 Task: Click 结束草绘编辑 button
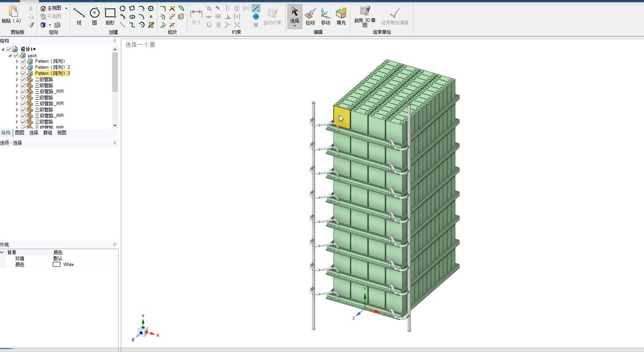(x=394, y=16)
